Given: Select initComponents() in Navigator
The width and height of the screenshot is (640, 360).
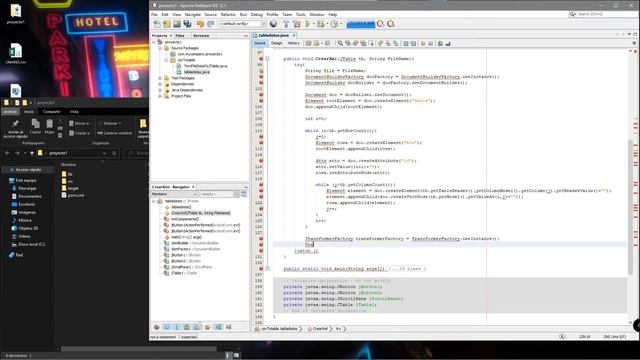Looking at the screenshot, I should tap(185, 219).
